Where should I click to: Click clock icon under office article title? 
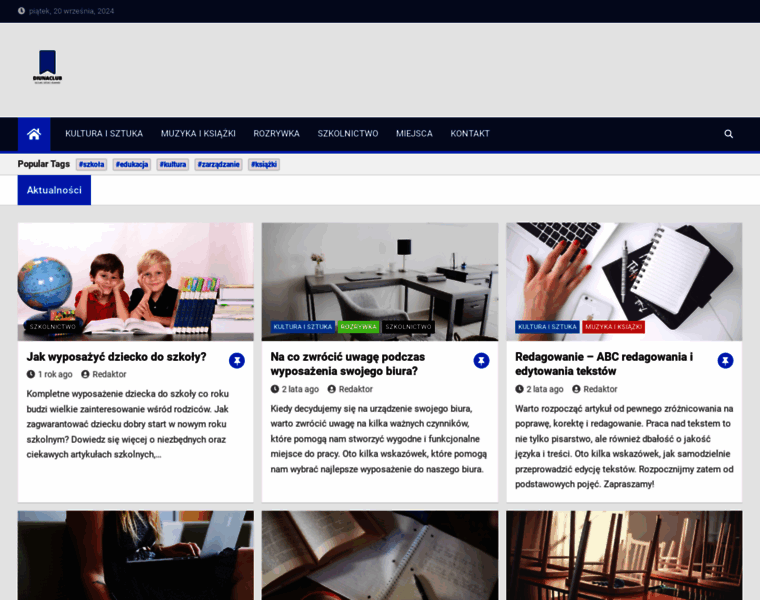274,389
